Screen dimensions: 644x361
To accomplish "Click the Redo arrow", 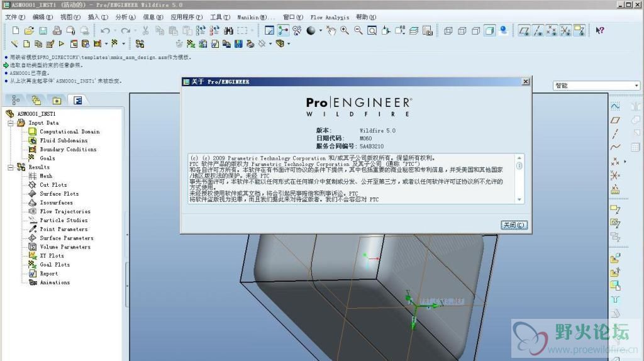I will [x=126, y=30].
